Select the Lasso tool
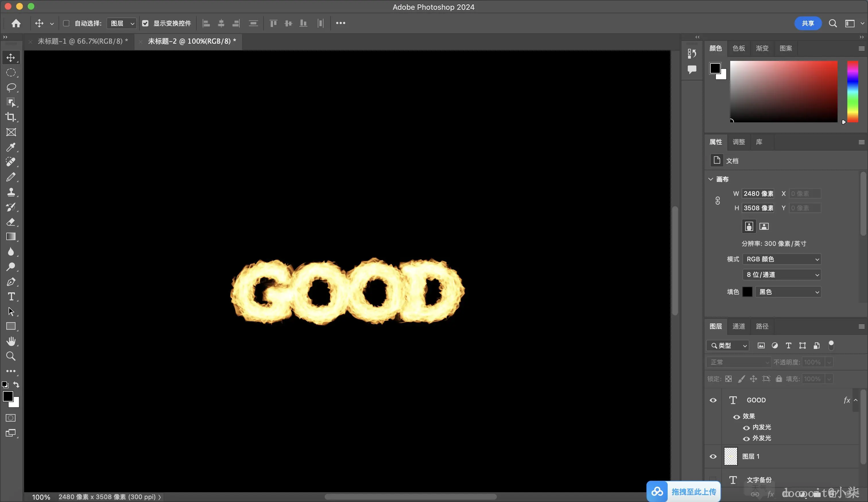The image size is (868, 502). click(x=11, y=88)
